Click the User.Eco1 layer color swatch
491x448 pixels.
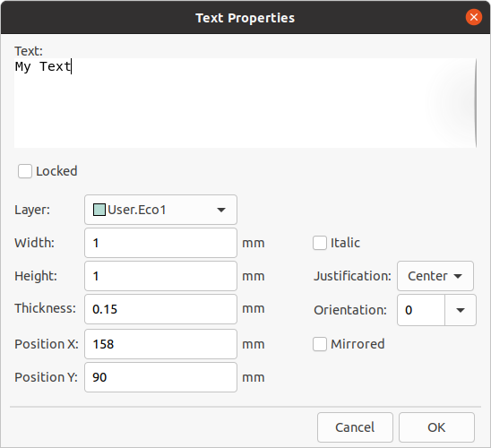coord(99,210)
